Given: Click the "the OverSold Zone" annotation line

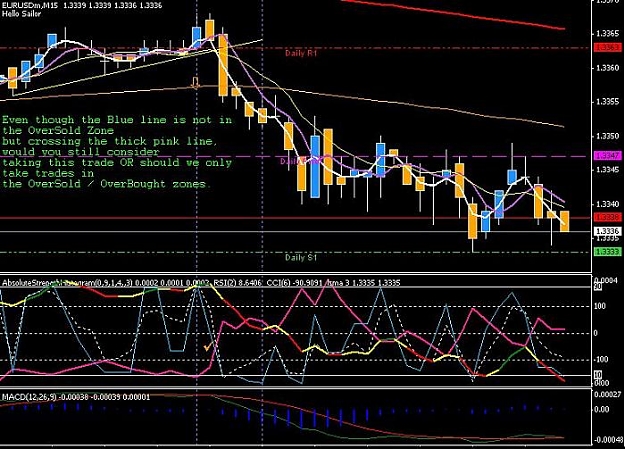Looking at the screenshot, I should pos(58,130).
